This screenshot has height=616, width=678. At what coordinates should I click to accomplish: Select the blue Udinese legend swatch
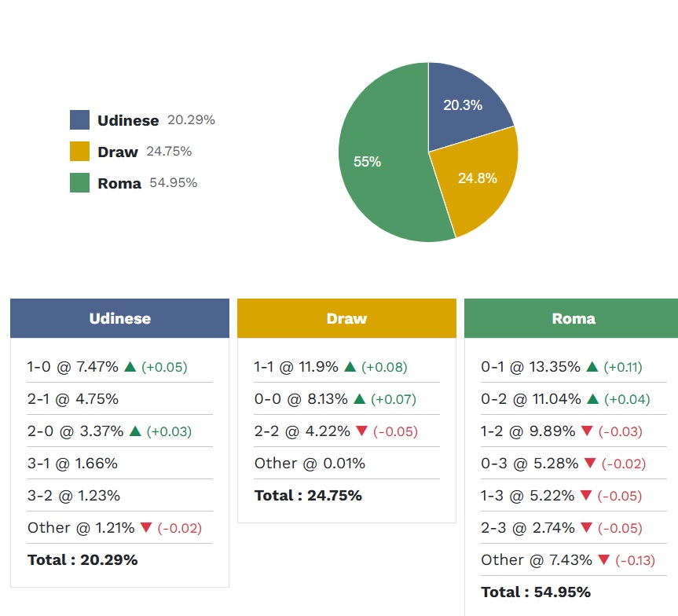(79, 120)
